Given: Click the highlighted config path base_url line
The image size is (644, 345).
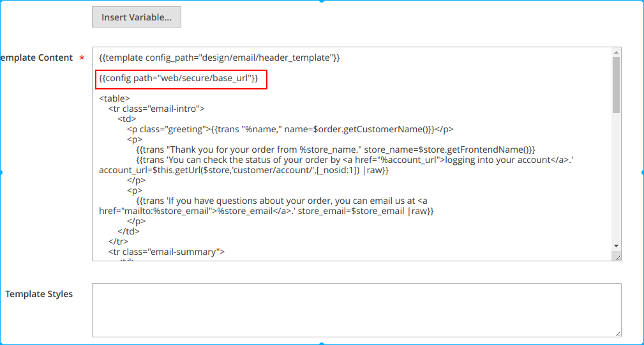Looking at the screenshot, I should tap(179, 79).
